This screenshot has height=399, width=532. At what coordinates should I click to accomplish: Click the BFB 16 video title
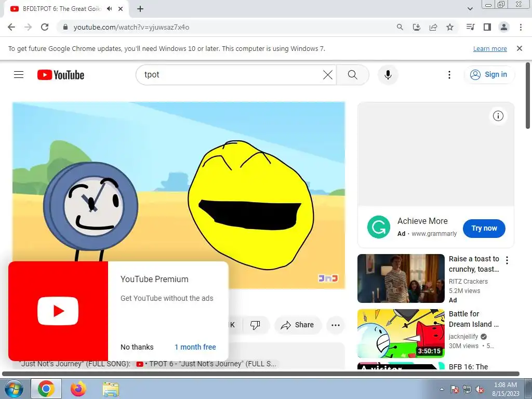pos(468,366)
